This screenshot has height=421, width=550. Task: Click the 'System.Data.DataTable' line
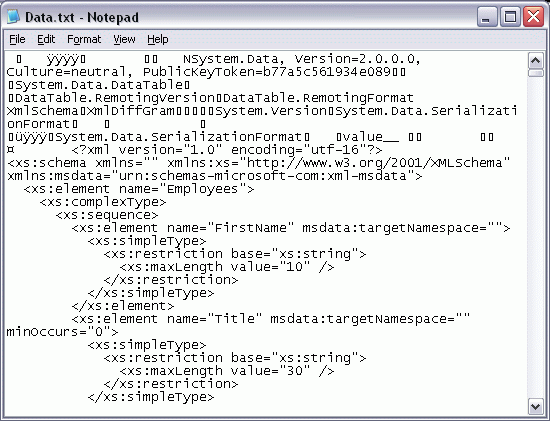point(99,85)
